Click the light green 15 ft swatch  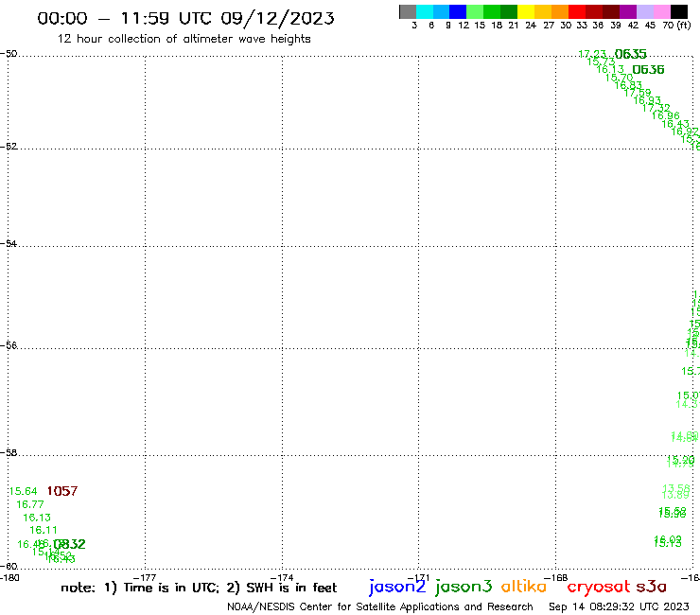(x=475, y=11)
